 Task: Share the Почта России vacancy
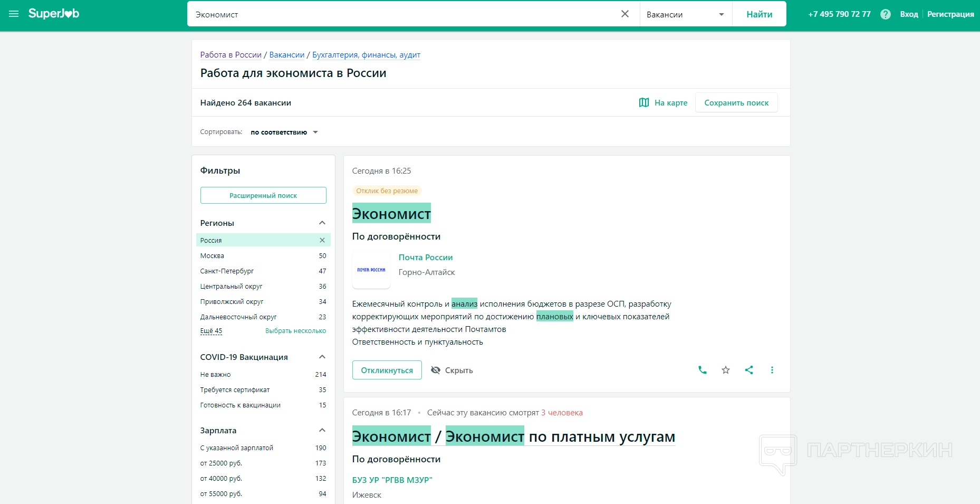click(x=748, y=370)
